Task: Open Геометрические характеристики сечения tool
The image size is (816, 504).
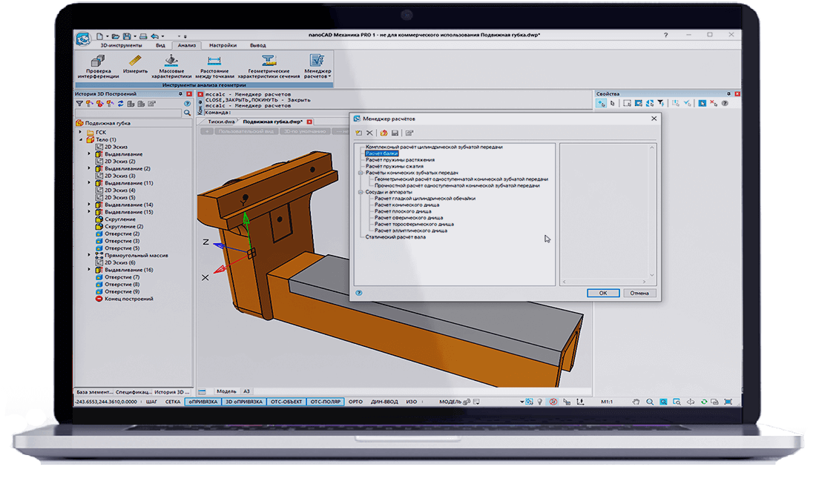Action: tap(269, 65)
